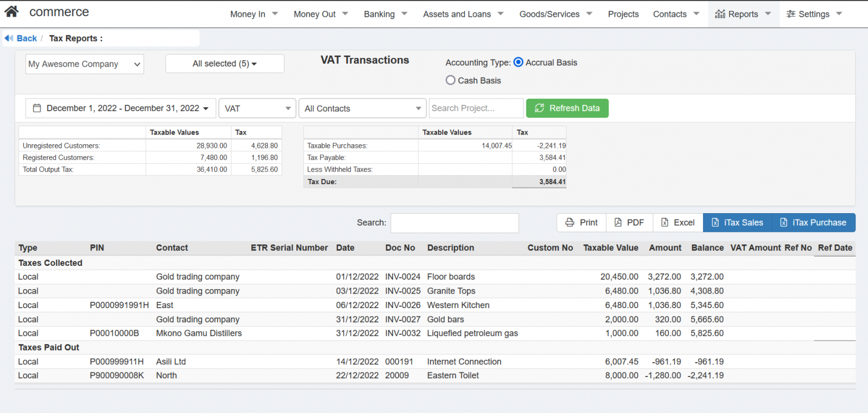Image resolution: width=868 pixels, height=413 pixels.
Task: Sort by the Taxable Value column header
Action: point(610,248)
